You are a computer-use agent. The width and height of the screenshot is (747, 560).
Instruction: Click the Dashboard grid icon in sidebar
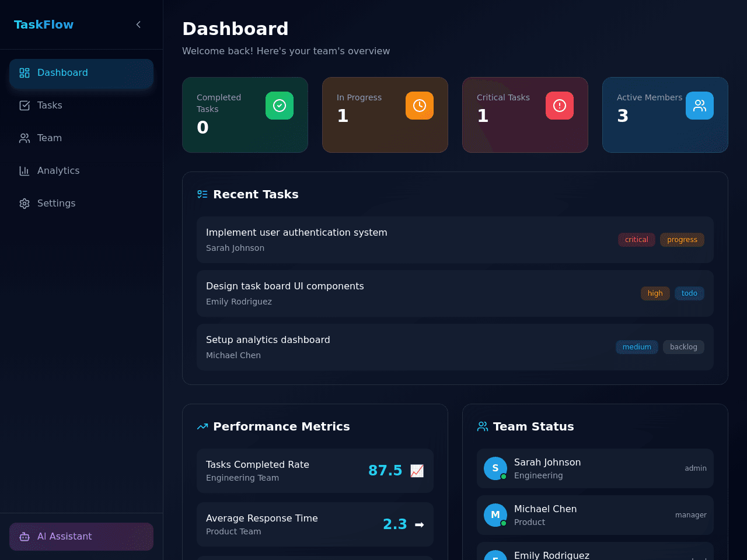pos(25,73)
